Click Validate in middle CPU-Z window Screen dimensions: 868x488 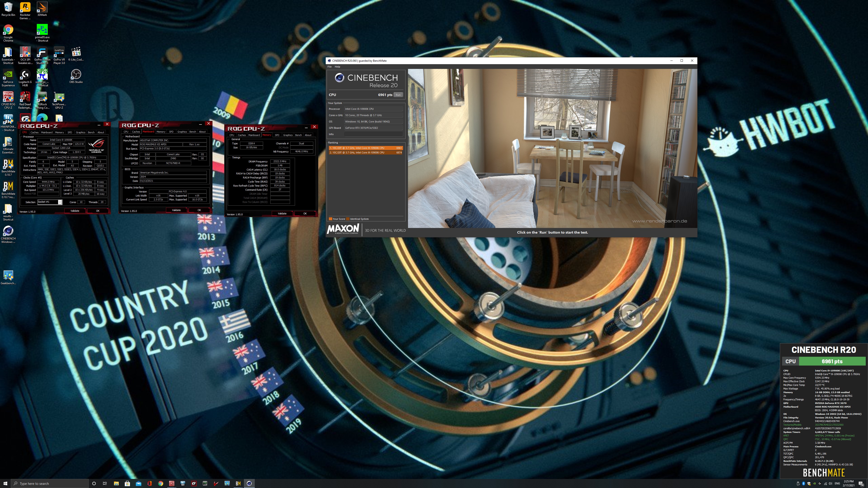coord(176,210)
